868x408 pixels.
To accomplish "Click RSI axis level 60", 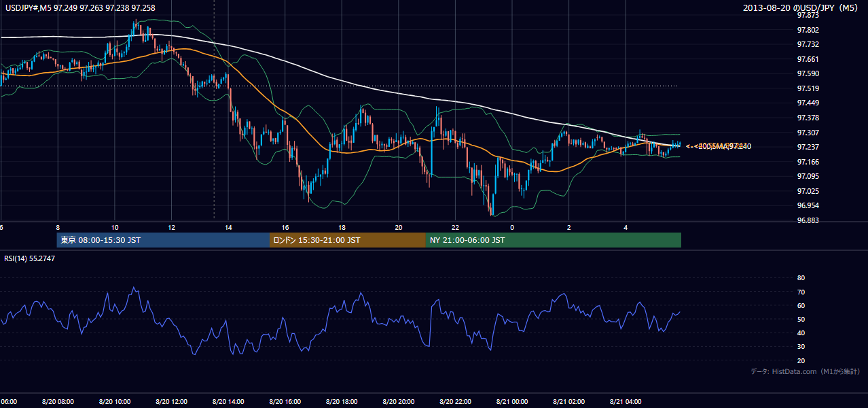I will point(801,305).
